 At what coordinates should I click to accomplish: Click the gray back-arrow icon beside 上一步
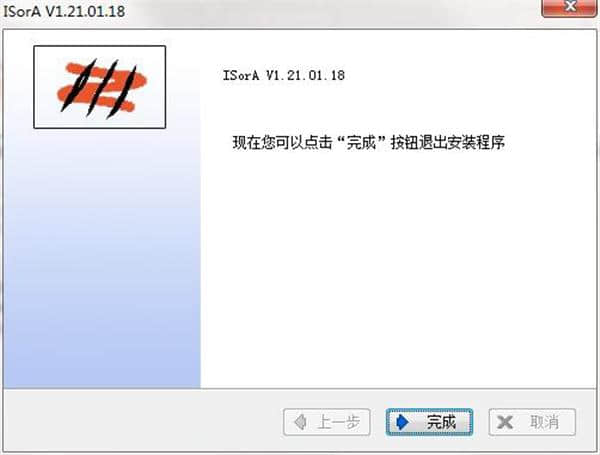click(x=300, y=422)
